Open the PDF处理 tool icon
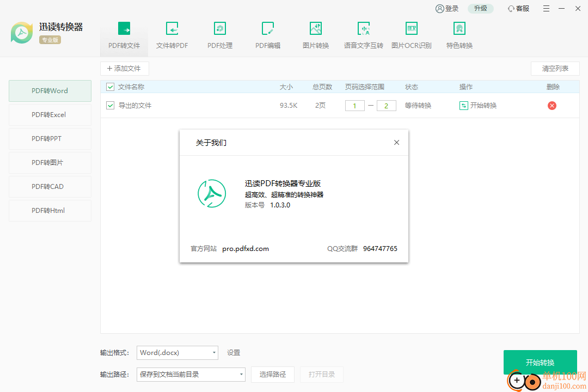The height and width of the screenshot is (392, 588). click(220, 28)
